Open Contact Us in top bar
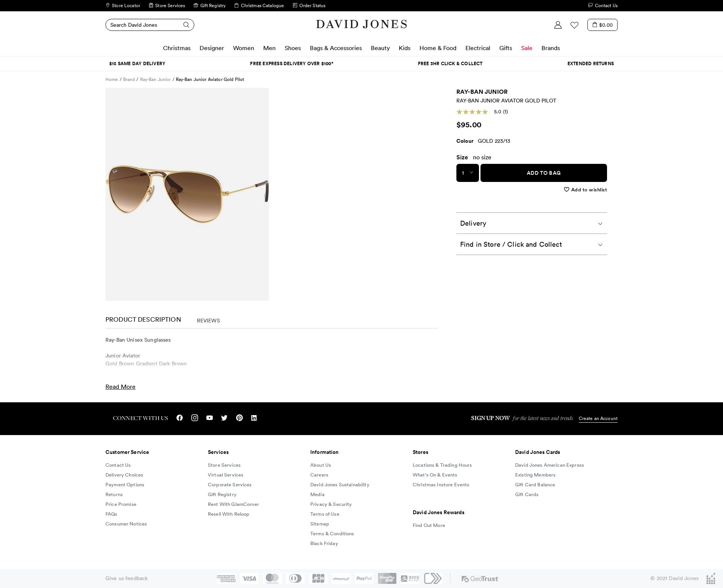 coord(602,5)
